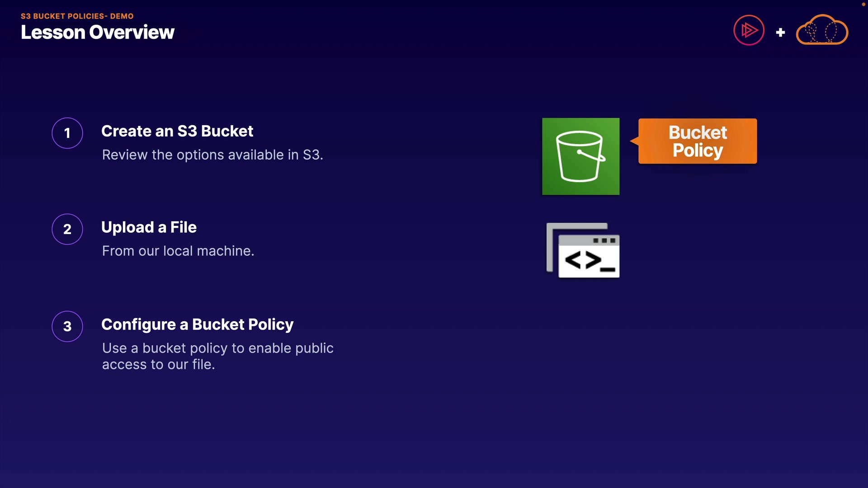The height and width of the screenshot is (488, 868).
Task: Click the step 2 number circle
Action: pyautogui.click(x=67, y=229)
